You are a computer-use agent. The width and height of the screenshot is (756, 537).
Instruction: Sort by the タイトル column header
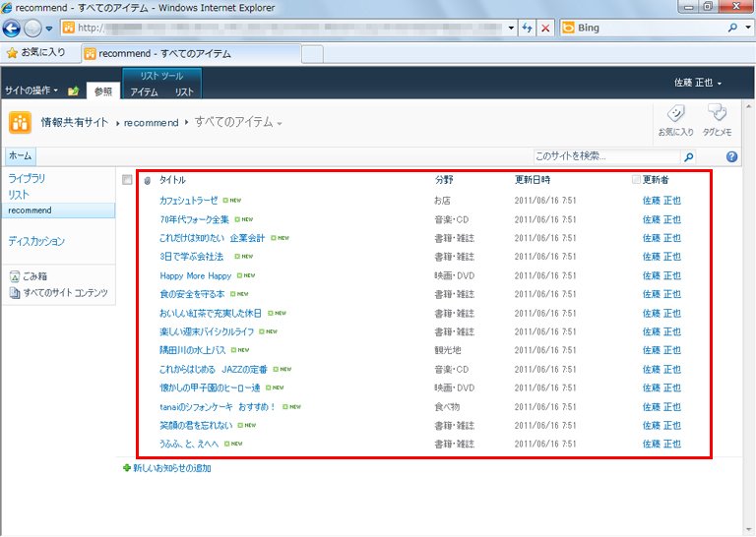tap(172, 180)
